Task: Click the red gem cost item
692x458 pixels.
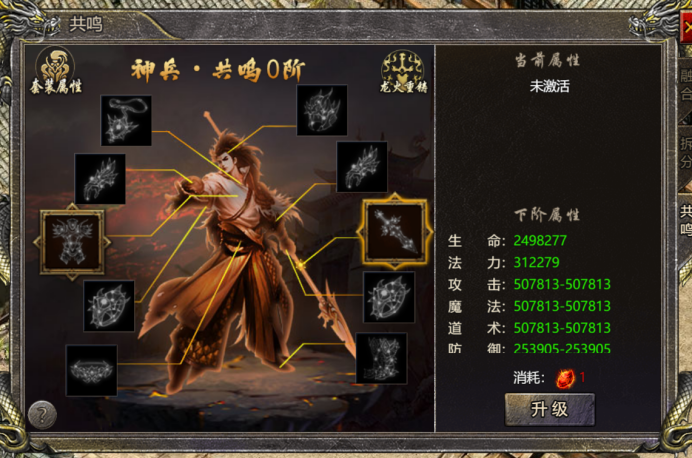Action: tap(565, 378)
